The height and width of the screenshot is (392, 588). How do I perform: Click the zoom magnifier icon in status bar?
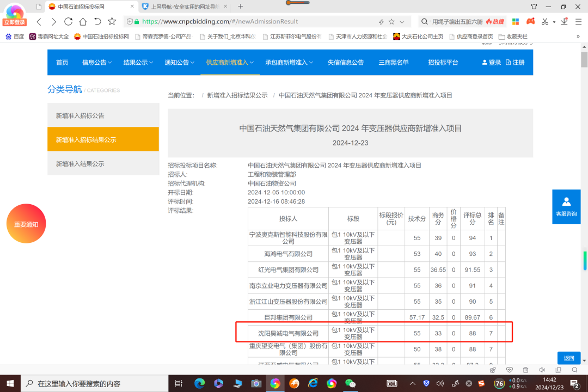(x=574, y=370)
